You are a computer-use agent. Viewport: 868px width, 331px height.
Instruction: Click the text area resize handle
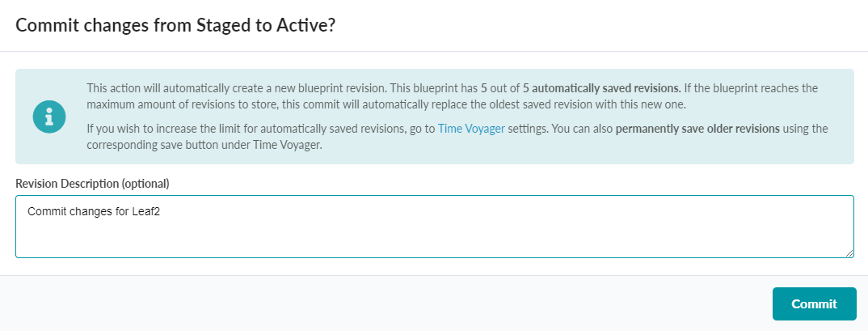pyautogui.click(x=849, y=253)
